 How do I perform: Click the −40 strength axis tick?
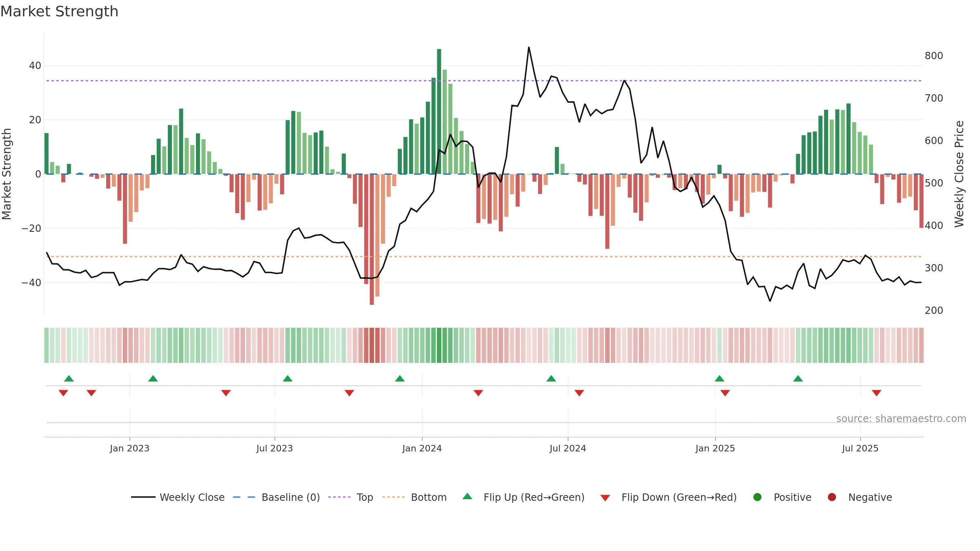coord(31,282)
